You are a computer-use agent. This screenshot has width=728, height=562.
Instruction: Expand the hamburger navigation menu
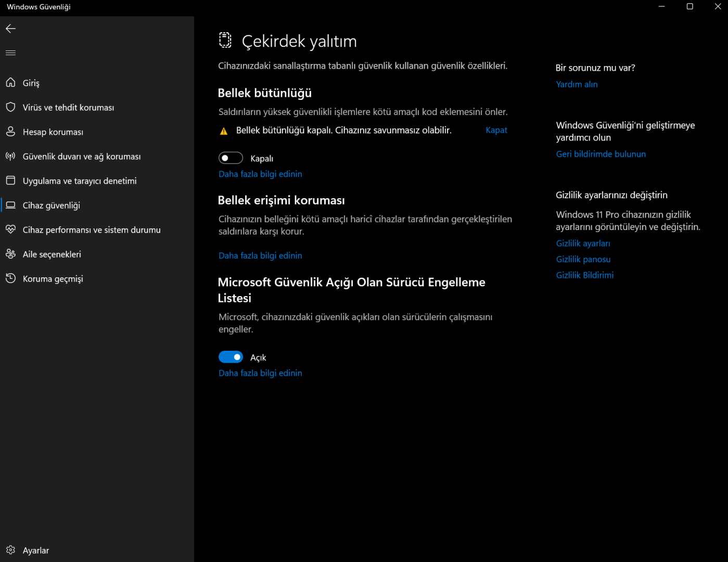[11, 53]
